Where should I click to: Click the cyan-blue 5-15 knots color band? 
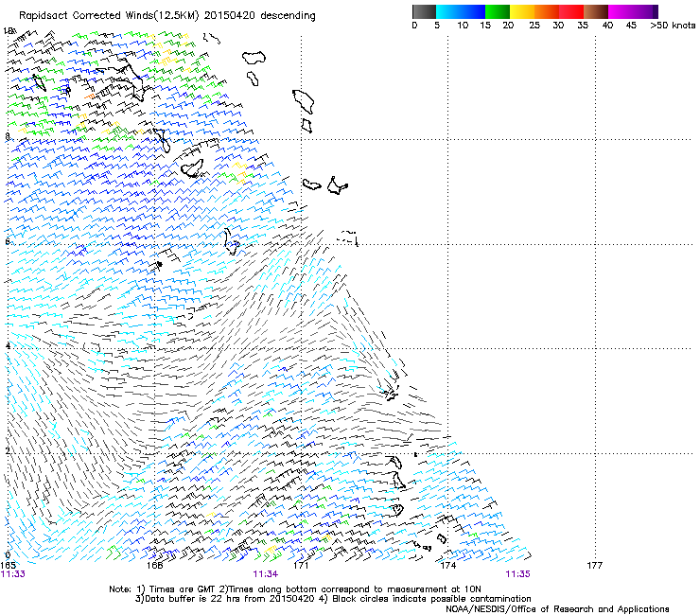(x=461, y=11)
